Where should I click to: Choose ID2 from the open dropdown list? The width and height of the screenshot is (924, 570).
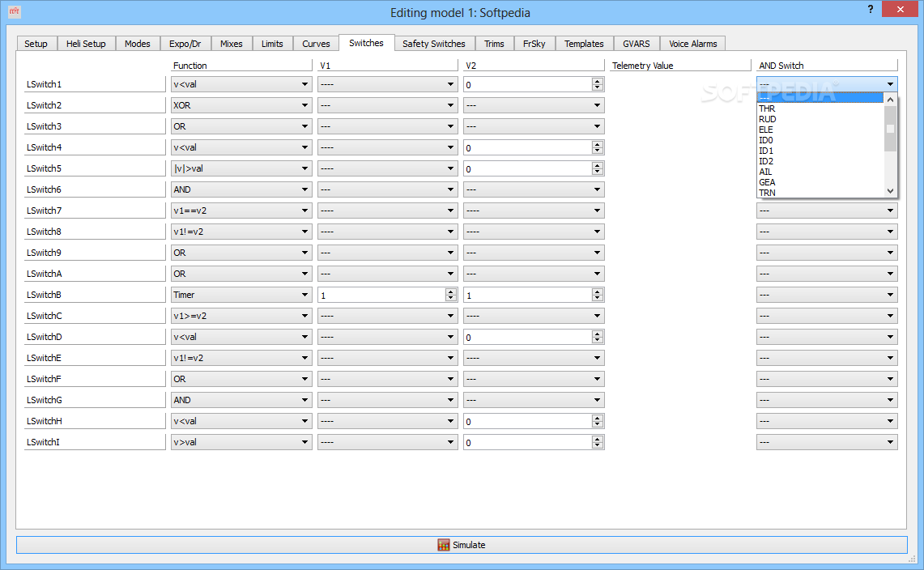coord(820,161)
